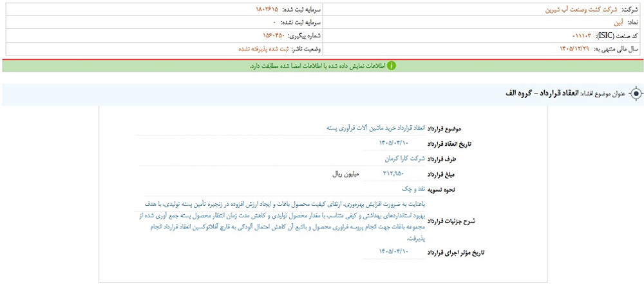The height and width of the screenshot is (289, 644).
Task: Click label سرمایه ثبت شده
Action: (301, 9)
